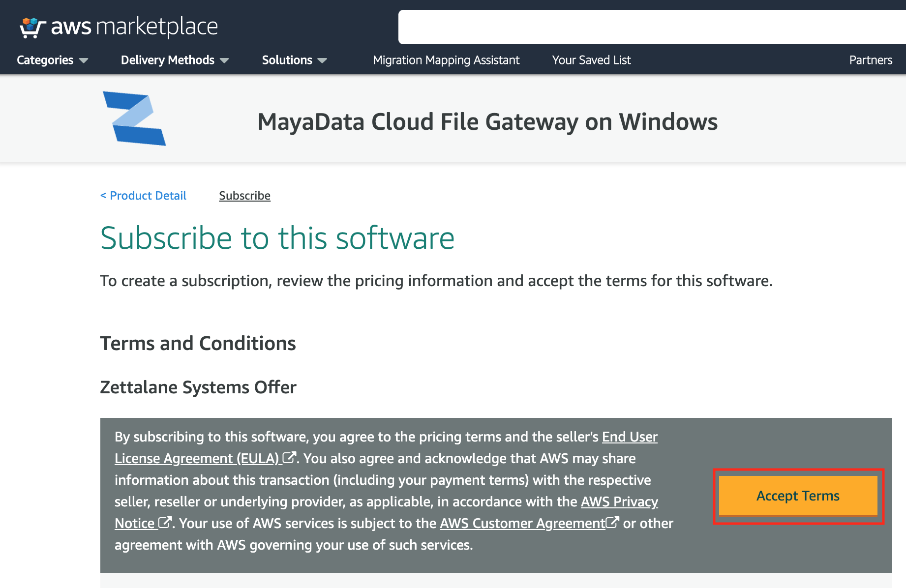The image size is (906, 588).
Task: Click external-link icon after the EULA link
Action: 289,458
